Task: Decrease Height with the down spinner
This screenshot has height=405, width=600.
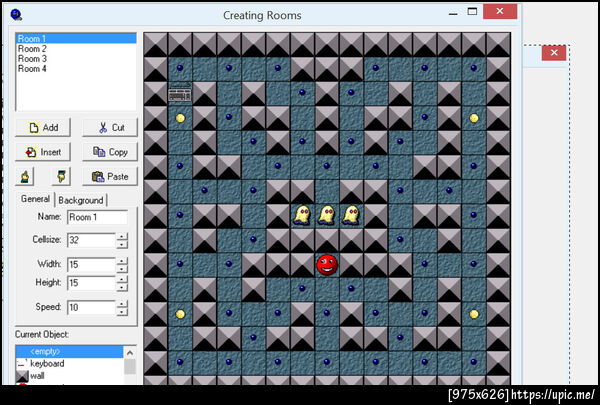Action: [x=122, y=287]
